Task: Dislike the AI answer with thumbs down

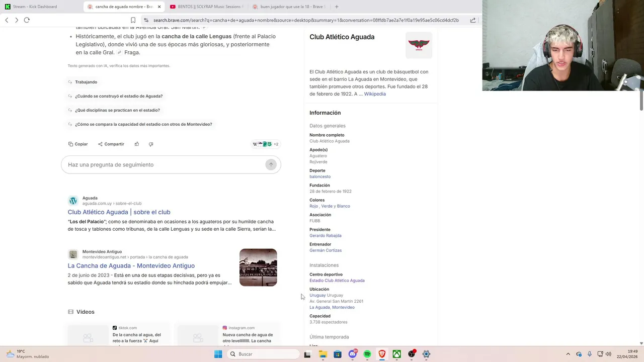Action: [151, 144]
